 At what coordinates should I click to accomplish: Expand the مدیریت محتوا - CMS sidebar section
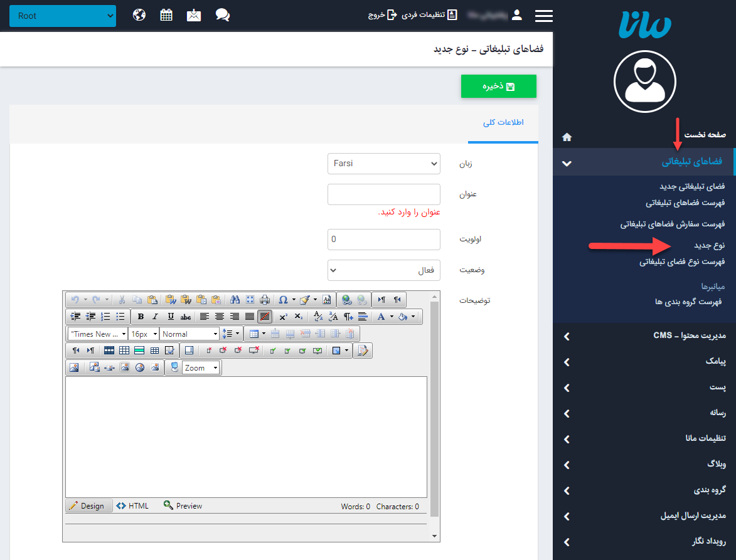(644, 336)
